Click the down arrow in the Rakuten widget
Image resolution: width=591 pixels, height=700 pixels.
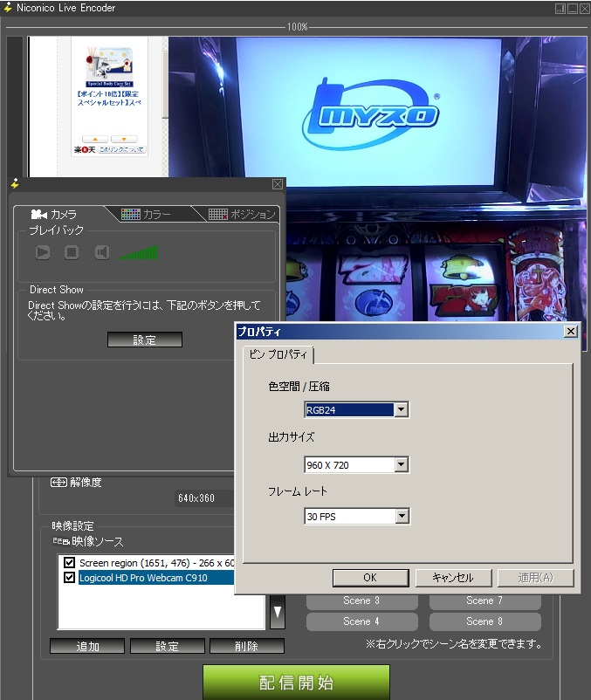(x=124, y=140)
